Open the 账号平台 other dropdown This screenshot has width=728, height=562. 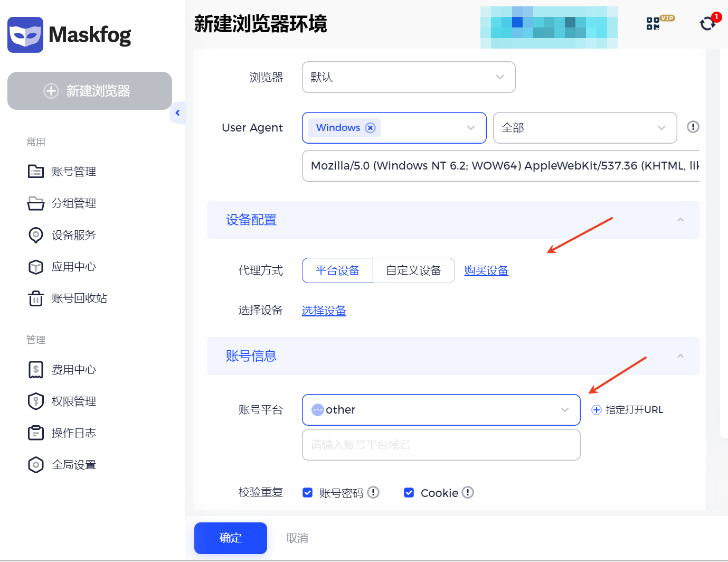(x=441, y=410)
